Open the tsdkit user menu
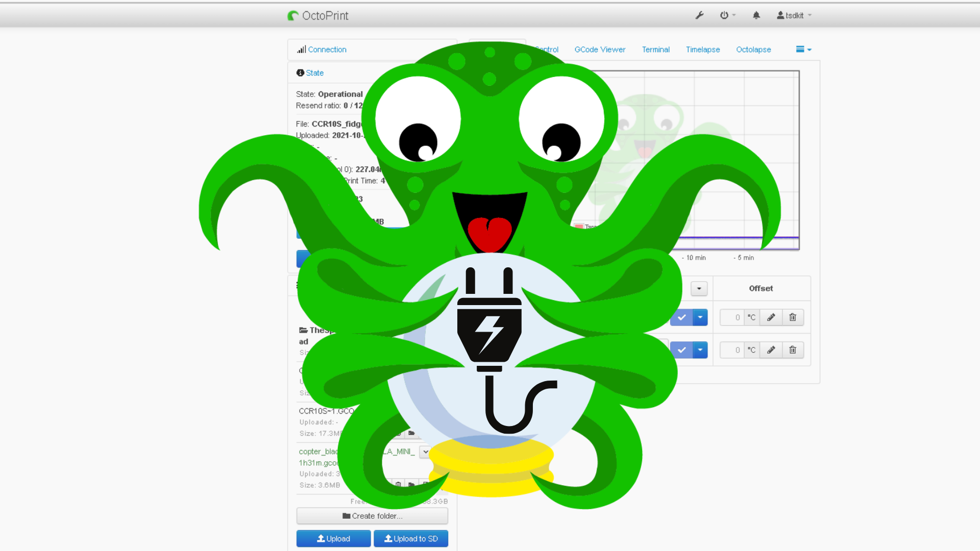 [794, 15]
